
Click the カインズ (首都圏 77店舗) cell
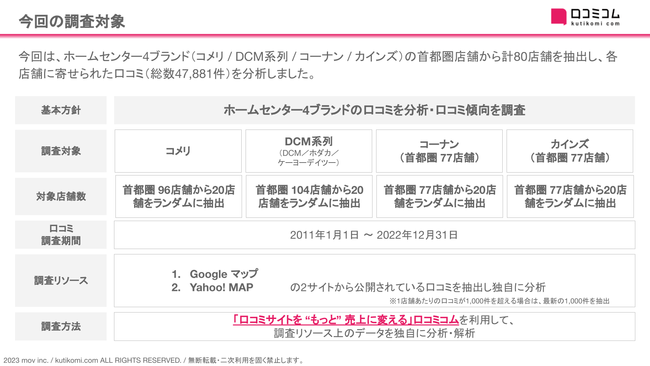coord(570,151)
